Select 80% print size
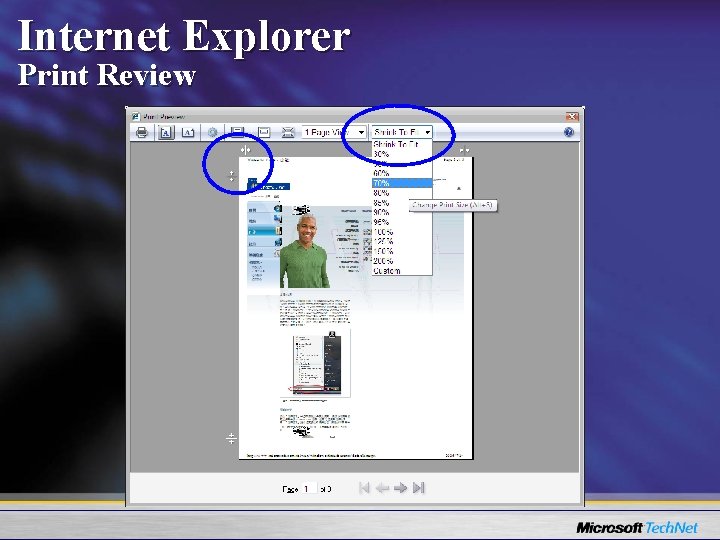The width and height of the screenshot is (720, 540). (402, 193)
